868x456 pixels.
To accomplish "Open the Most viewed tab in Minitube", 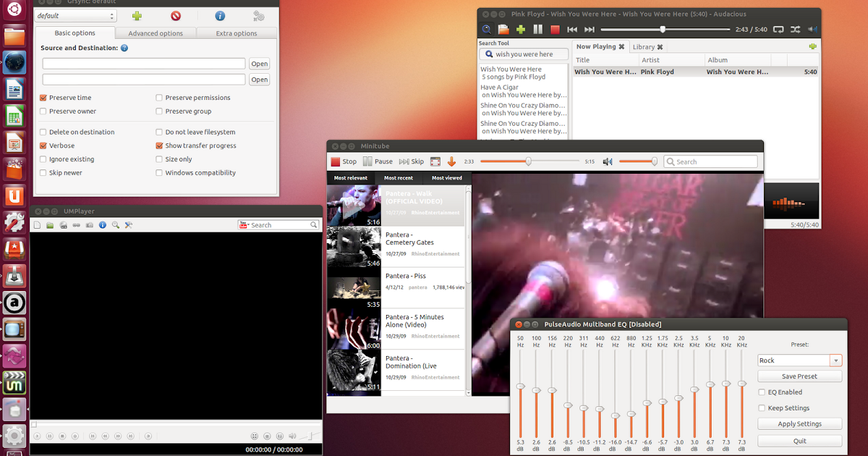I will [447, 177].
